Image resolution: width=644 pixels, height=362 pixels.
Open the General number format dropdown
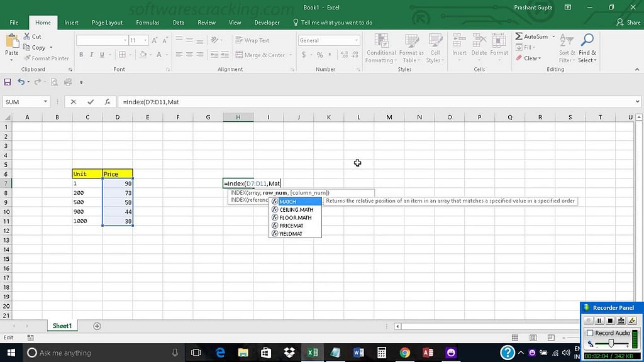click(357, 40)
